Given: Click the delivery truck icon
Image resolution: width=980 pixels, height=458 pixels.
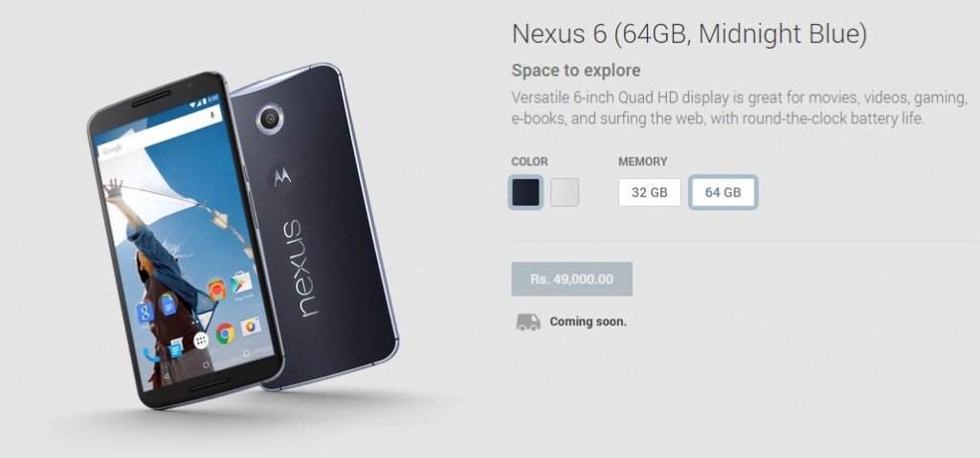Looking at the screenshot, I should [x=528, y=322].
